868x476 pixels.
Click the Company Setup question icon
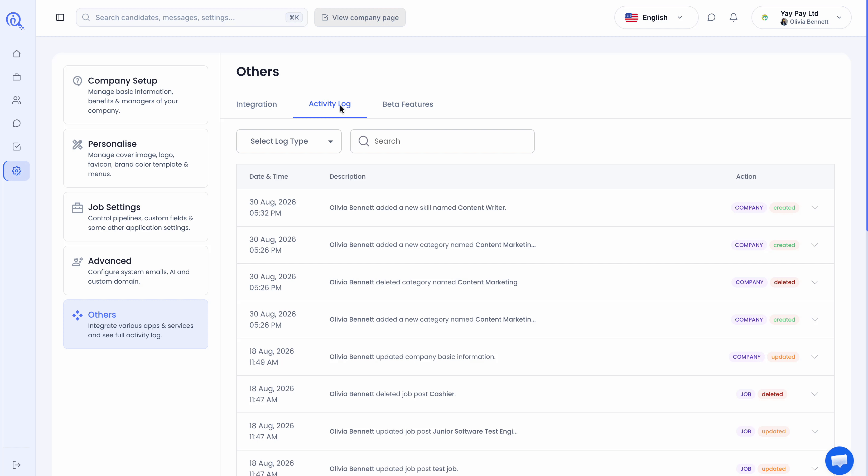click(78, 81)
